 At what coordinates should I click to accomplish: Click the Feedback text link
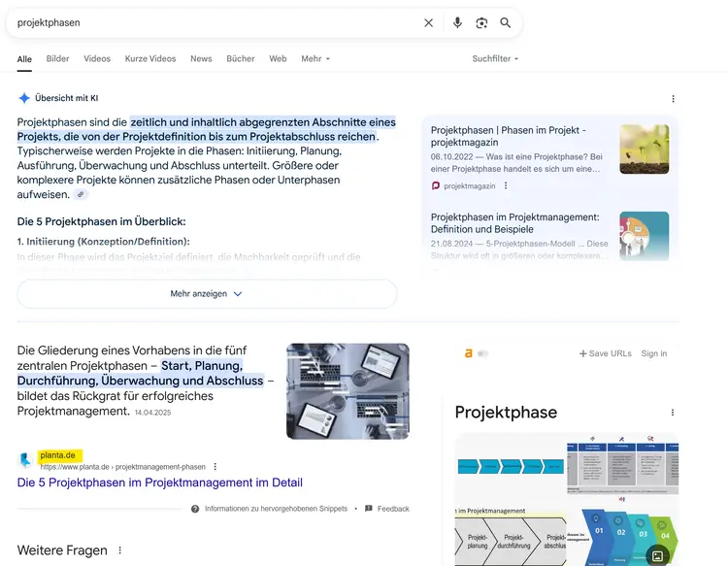393,509
